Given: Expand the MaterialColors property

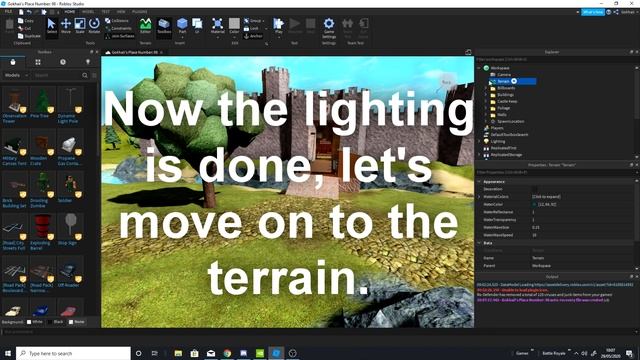Looking at the screenshot, I should (x=479, y=197).
